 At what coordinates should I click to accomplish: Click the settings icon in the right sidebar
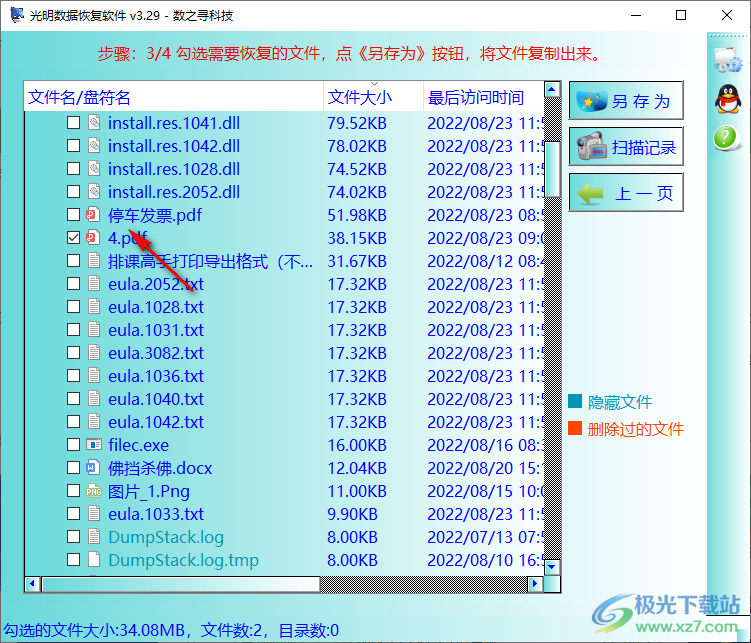click(728, 60)
